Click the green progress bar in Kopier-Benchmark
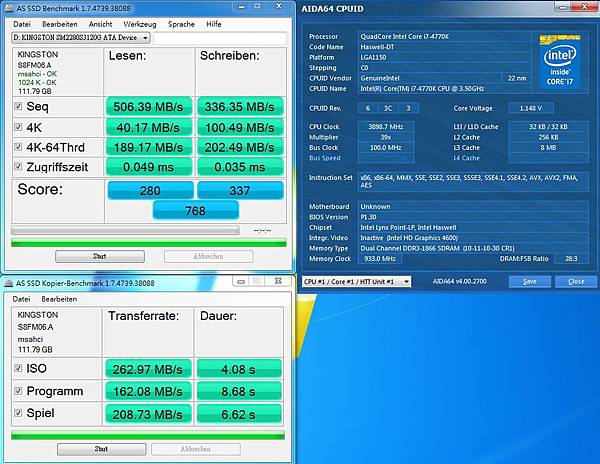The width and height of the screenshot is (600, 464). coord(148,436)
